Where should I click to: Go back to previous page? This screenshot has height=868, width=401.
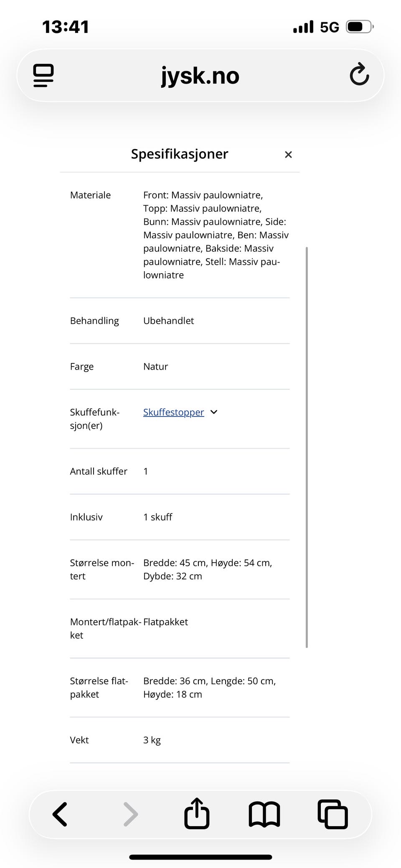click(60, 814)
